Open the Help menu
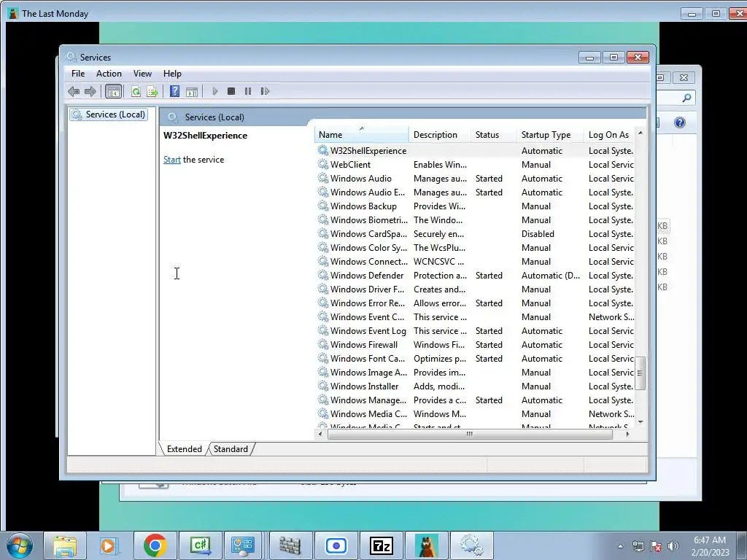The height and width of the screenshot is (560, 747). (x=172, y=74)
